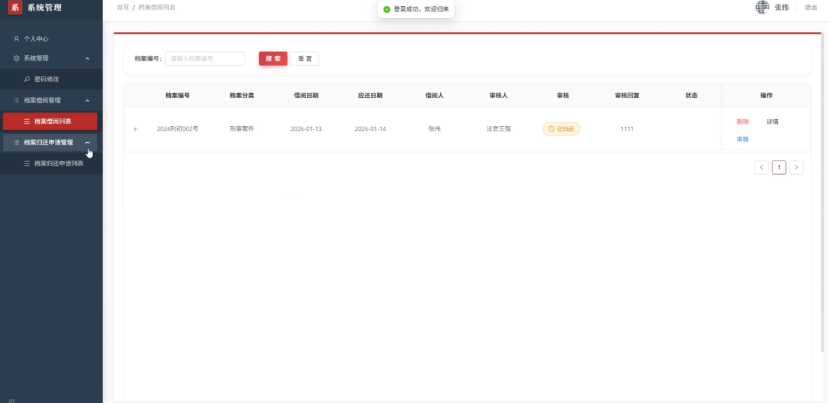Open the 档案归还申请列表 menu item
This screenshot has height=403, width=829.
51,163
